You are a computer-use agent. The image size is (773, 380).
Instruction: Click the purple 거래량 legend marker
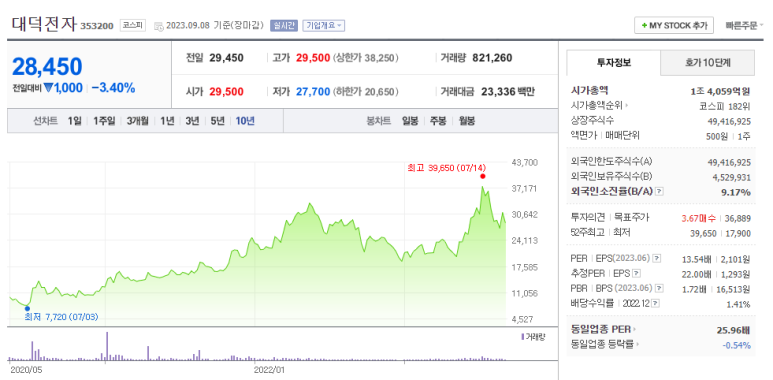tap(523, 337)
